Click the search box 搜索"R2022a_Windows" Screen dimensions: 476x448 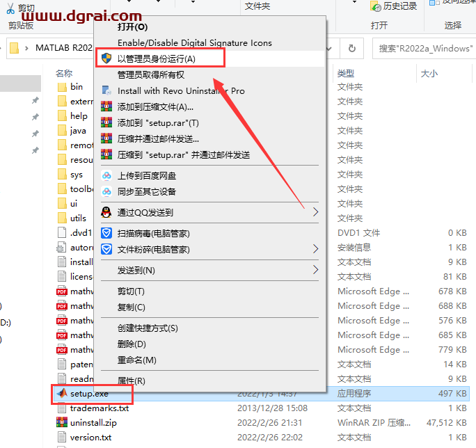click(426, 48)
